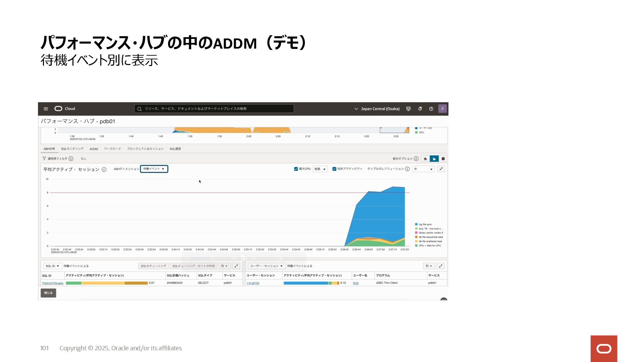Click the 2048963432 plan hash cell

[174, 283]
